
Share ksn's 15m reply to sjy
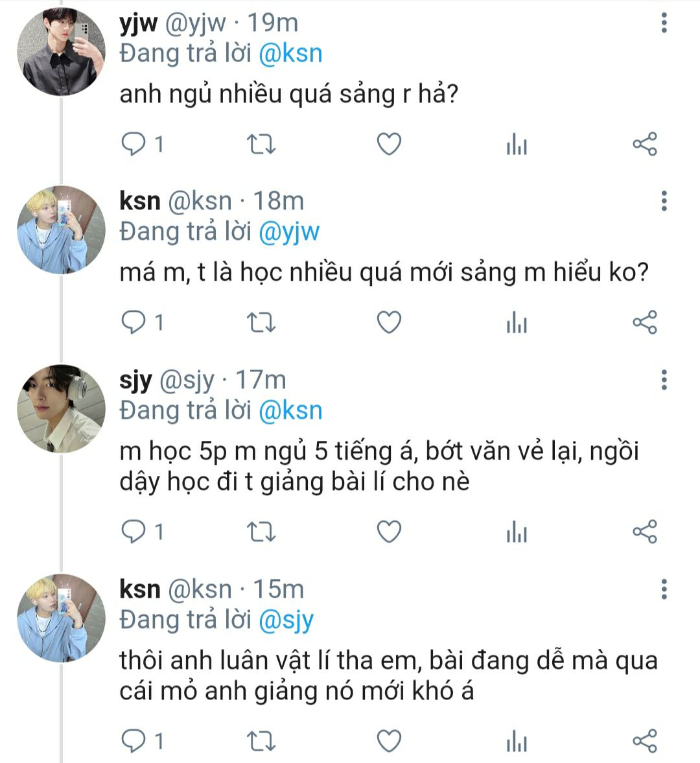[644, 740]
